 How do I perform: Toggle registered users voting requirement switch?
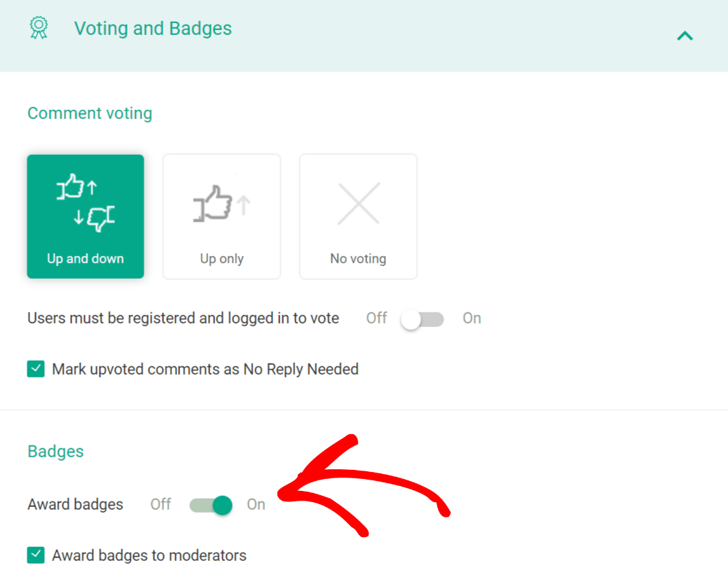[422, 319]
